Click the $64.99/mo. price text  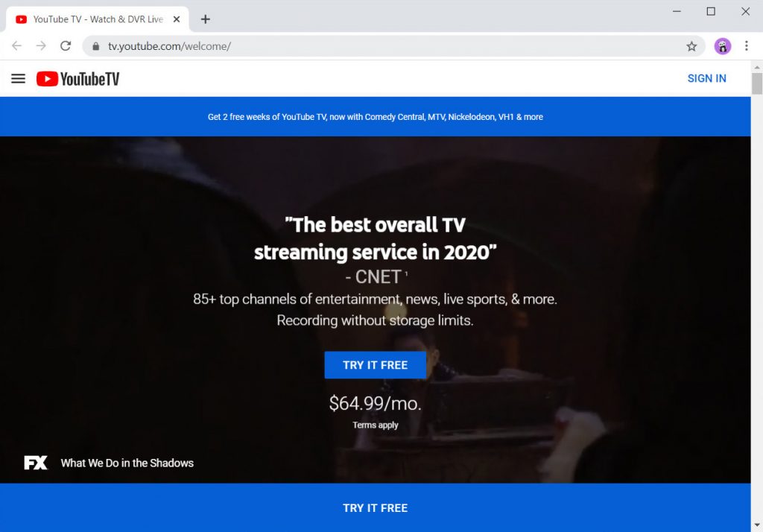point(376,403)
